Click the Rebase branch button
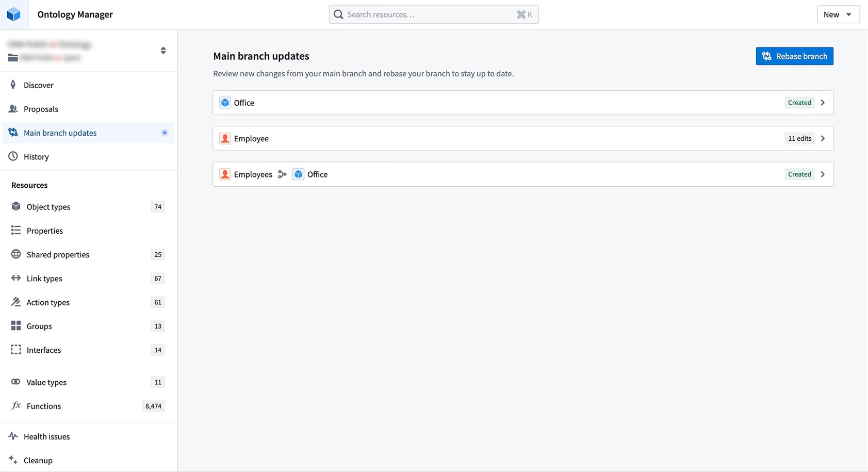Image resolution: width=868 pixels, height=472 pixels. click(x=794, y=56)
